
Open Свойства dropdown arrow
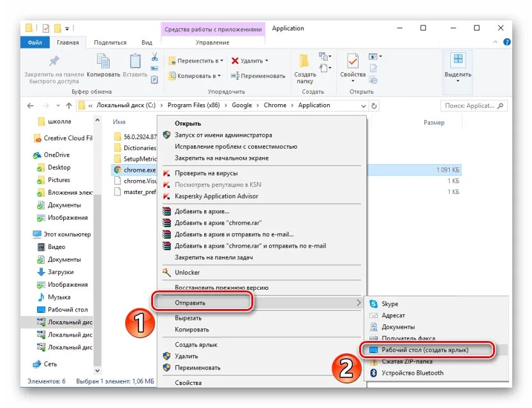(x=353, y=81)
